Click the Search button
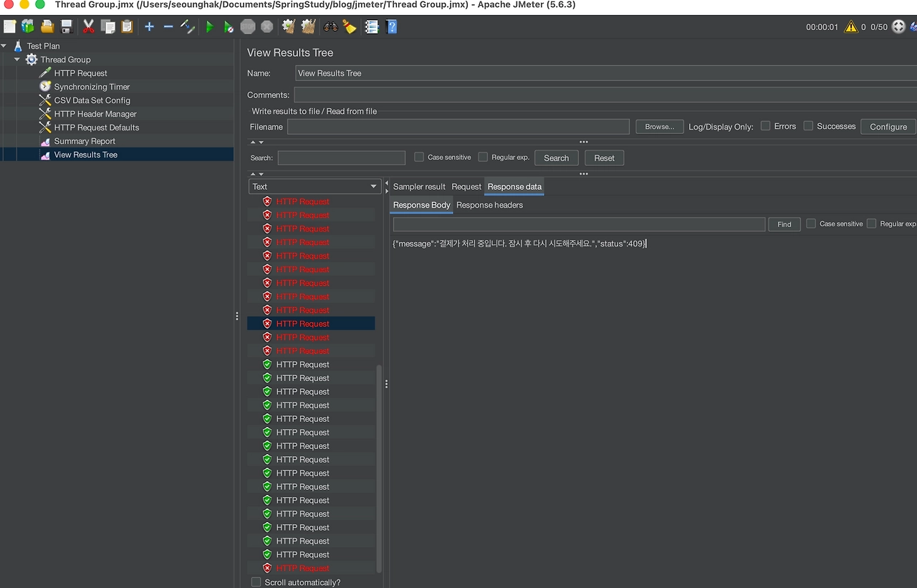Screen dimensions: 917x588 (556, 158)
